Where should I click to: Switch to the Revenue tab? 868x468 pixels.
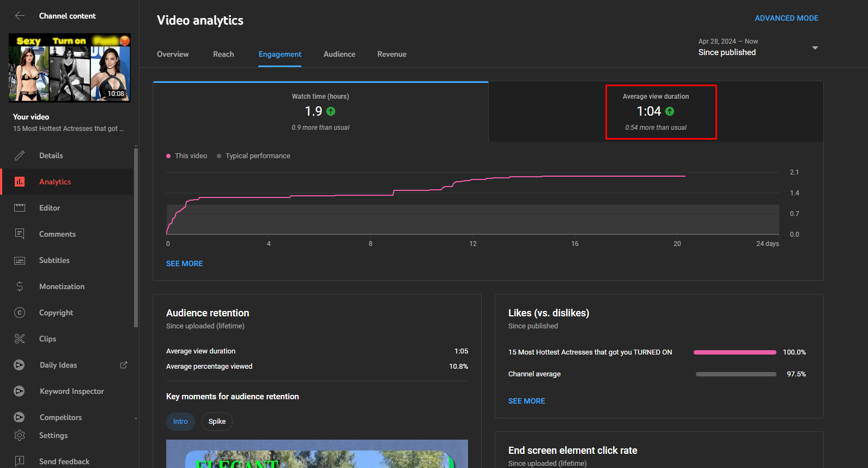point(392,54)
